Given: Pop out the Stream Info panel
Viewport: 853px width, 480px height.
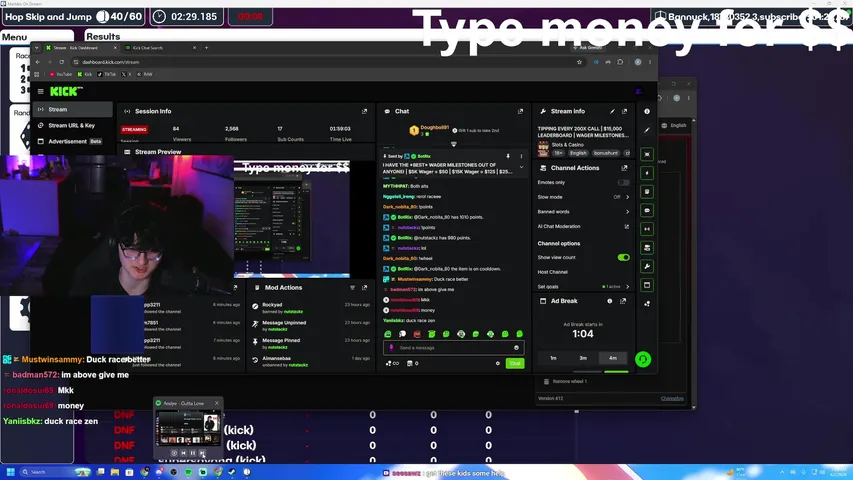Looking at the screenshot, I should [x=625, y=111].
